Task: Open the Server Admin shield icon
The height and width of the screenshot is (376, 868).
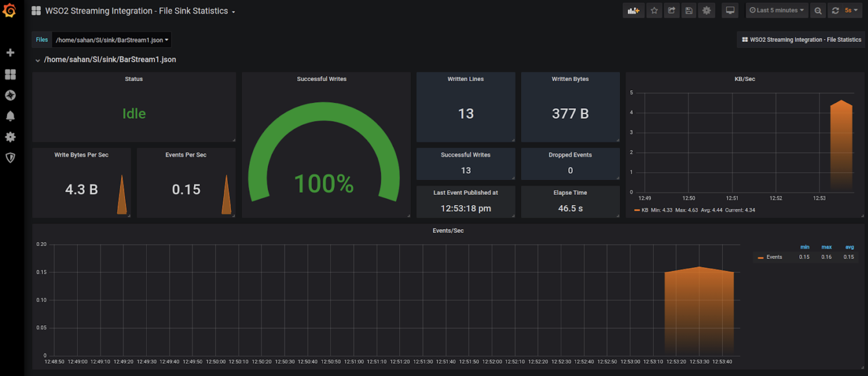Action: point(10,158)
